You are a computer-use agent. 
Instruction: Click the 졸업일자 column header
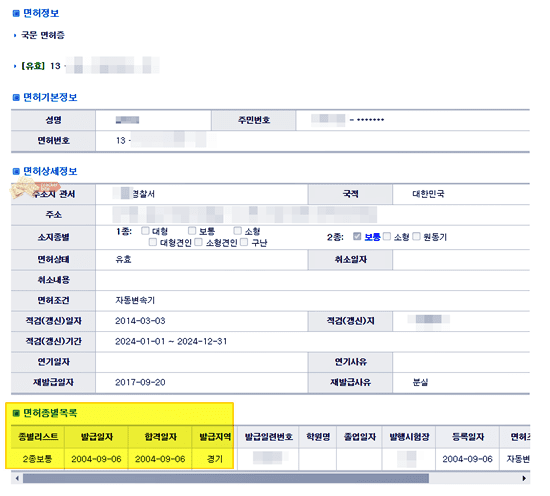pos(360,437)
